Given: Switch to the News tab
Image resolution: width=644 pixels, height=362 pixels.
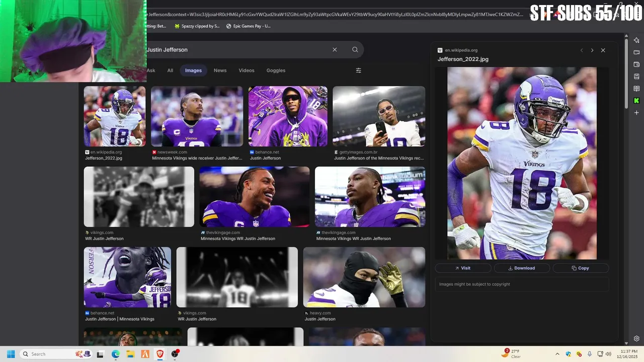Looking at the screenshot, I should (x=220, y=70).
